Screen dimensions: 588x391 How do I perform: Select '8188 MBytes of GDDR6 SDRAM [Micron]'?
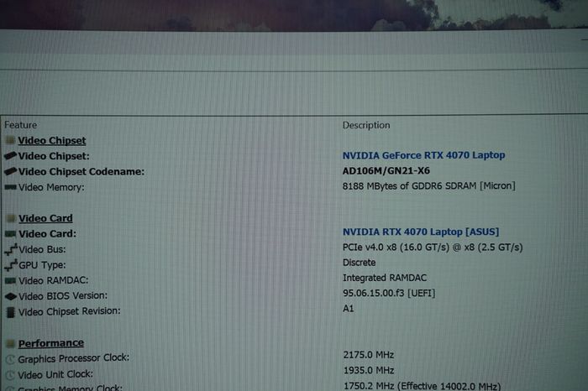click(429, 185)
